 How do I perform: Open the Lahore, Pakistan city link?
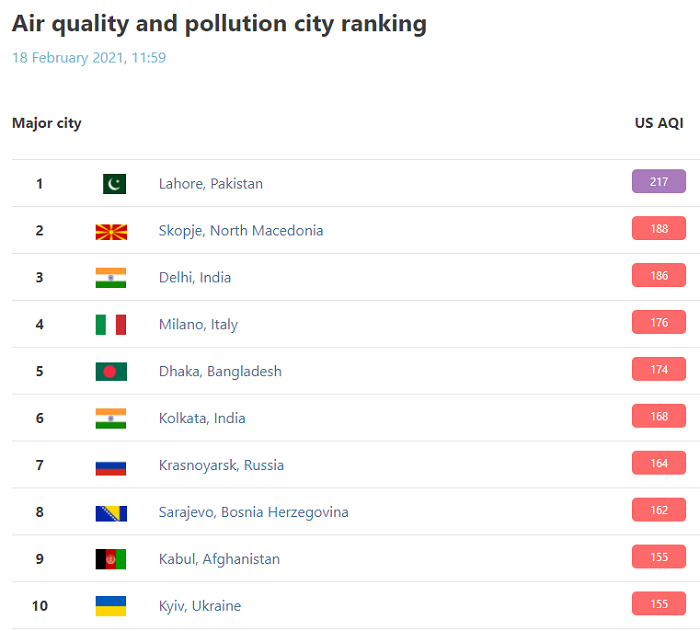coord(211,184)
